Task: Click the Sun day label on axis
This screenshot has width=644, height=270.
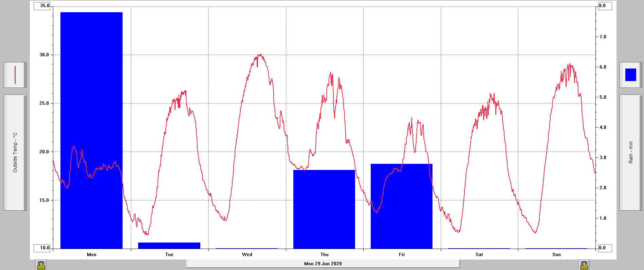Action: pyautogui.click(x=556, y=254)
